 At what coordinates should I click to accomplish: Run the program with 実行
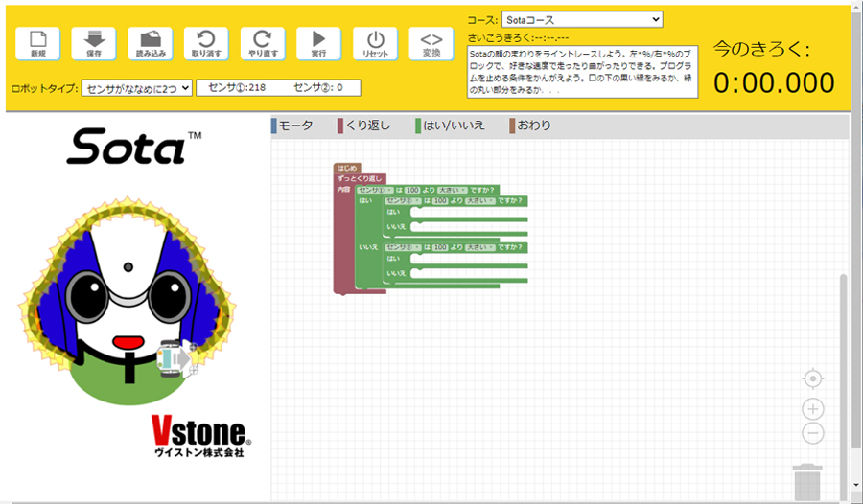tap(318, 43)
